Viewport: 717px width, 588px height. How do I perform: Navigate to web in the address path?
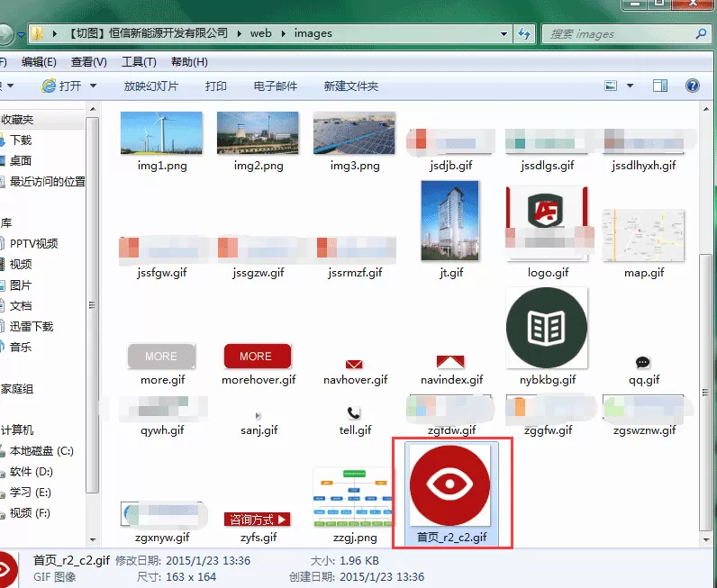click(x=260, y=33)
